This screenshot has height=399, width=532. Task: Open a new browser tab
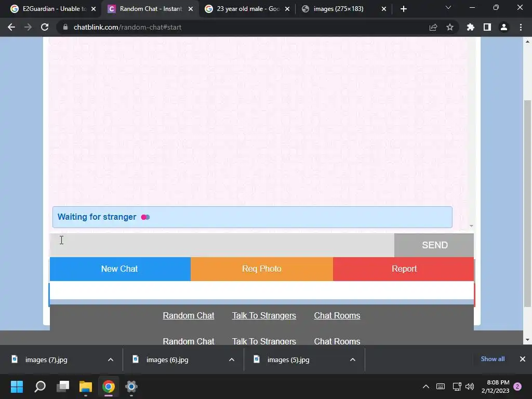[x=403, y=9]
